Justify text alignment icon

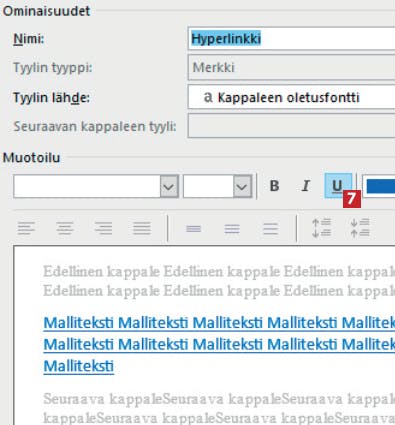142,229
